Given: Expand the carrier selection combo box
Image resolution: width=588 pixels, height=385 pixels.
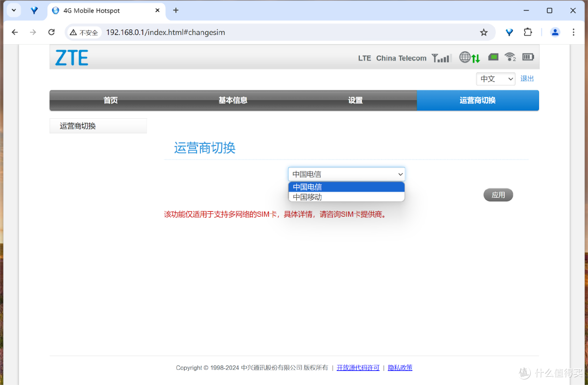Looking at the screenshot, I should coord(346,174).
